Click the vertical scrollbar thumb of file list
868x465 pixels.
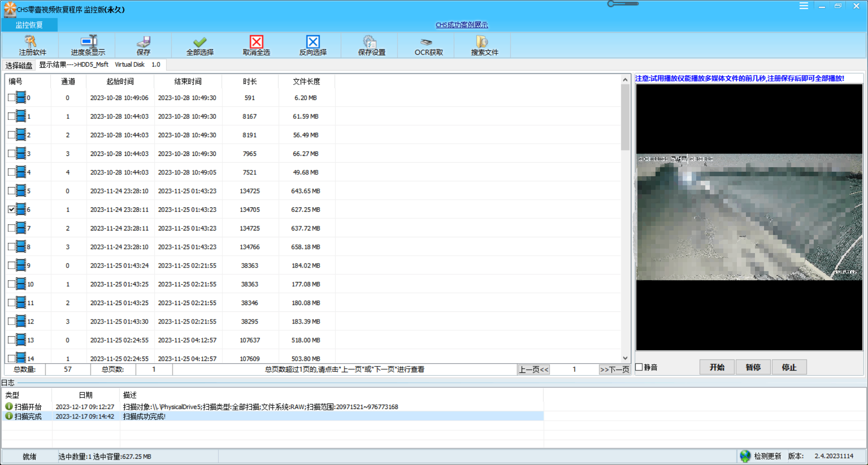[625, 117]
